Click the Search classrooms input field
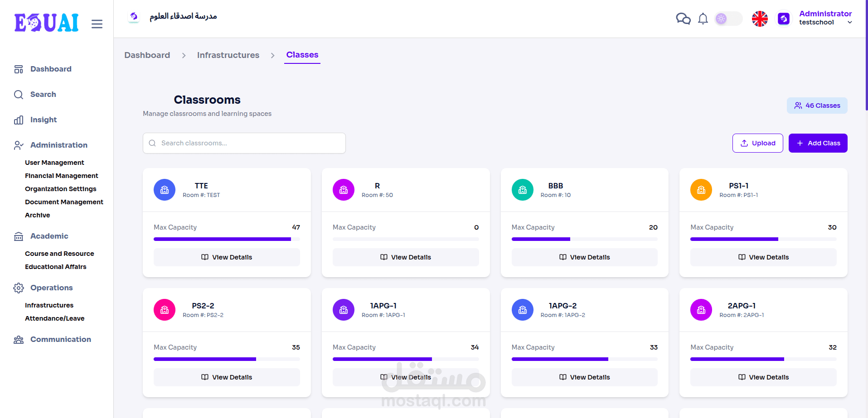This screenshot has height=418, width=868. pos(244,143)
